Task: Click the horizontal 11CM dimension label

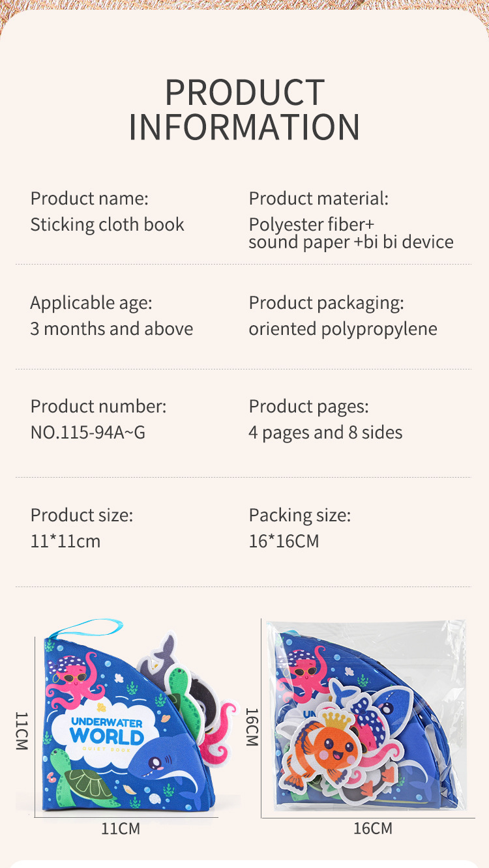Action: coord(120,829)
